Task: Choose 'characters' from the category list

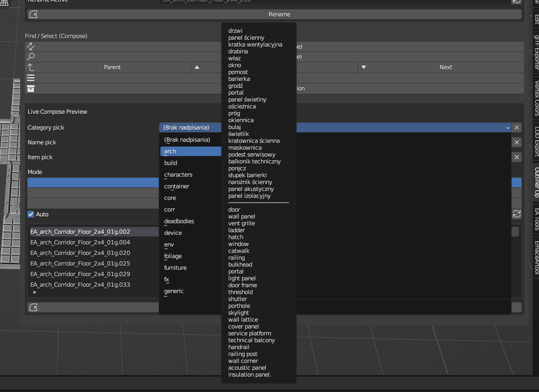Action: (x=178, y=175)
